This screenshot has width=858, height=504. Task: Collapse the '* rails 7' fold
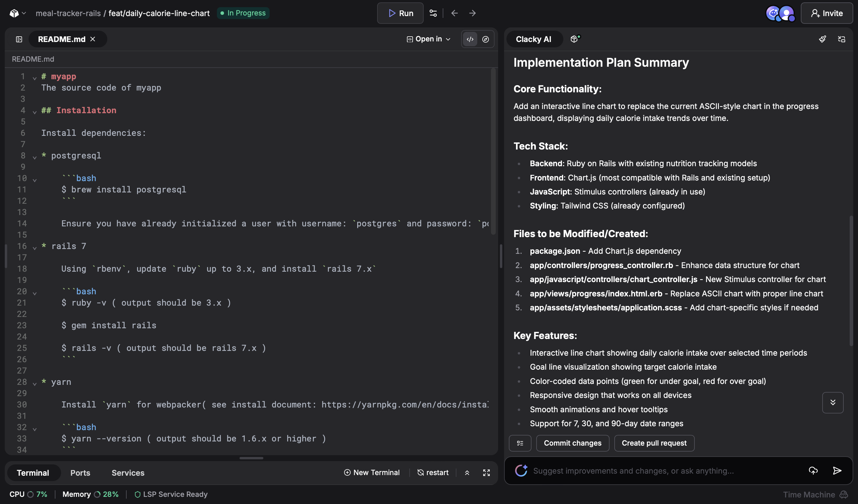pos(34,248)
